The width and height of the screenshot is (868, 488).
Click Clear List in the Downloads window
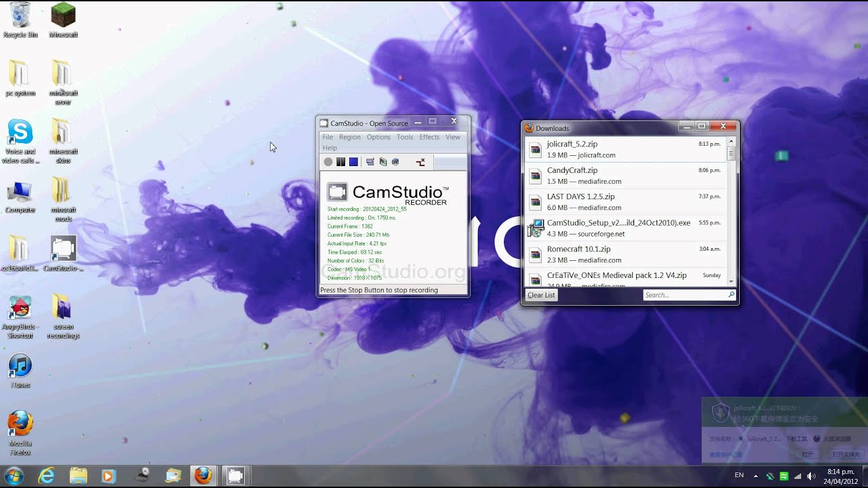(541, 295)
